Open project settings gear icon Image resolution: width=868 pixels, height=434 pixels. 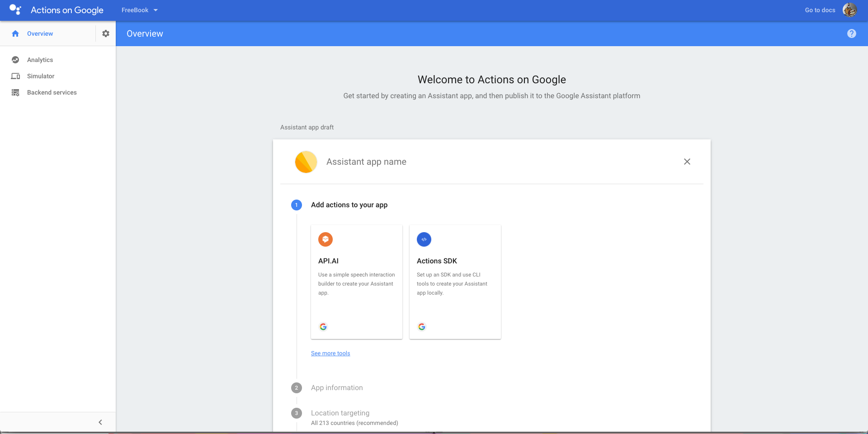(x=106, y=33)
